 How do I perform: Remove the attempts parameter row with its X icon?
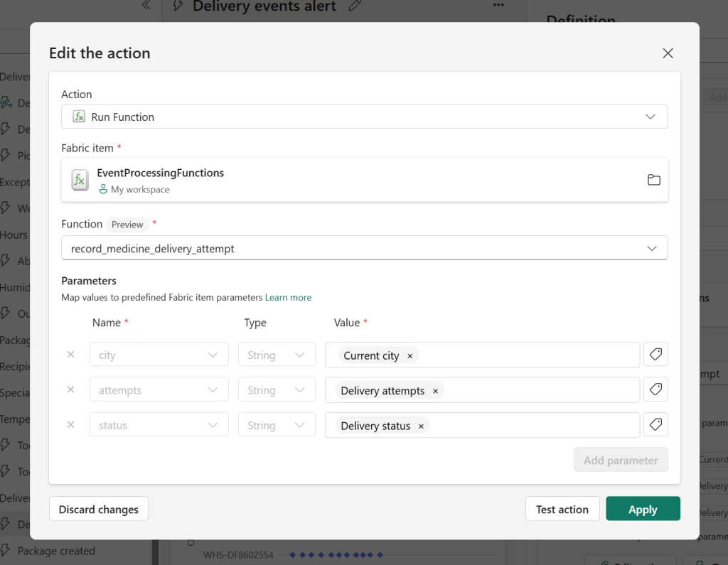click(69, 389)
